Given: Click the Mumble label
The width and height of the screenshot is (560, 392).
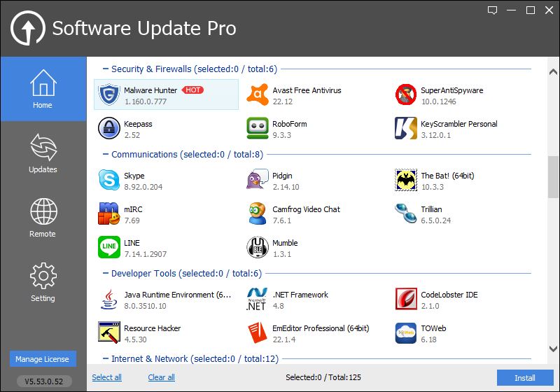Looking at the screenshot, I should 285,243.
